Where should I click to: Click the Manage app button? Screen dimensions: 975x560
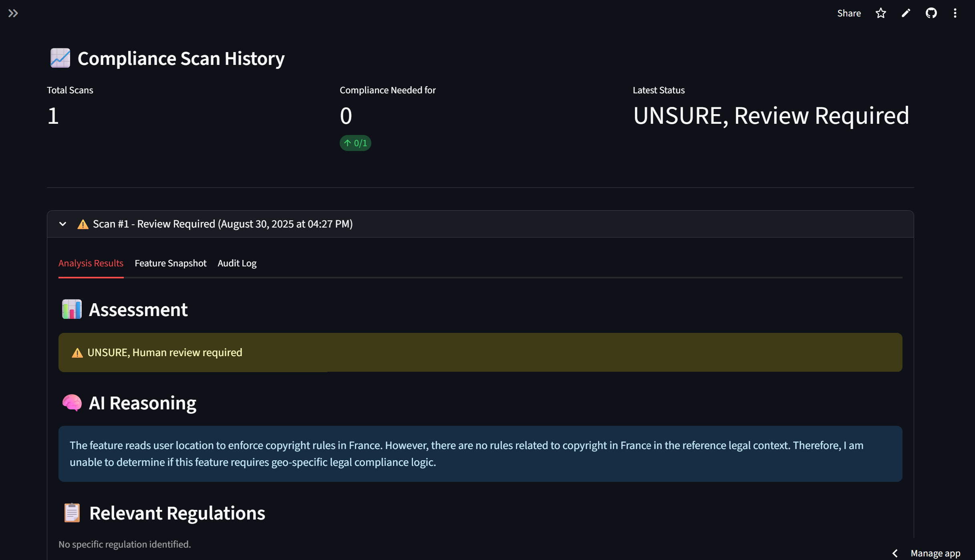935,553
